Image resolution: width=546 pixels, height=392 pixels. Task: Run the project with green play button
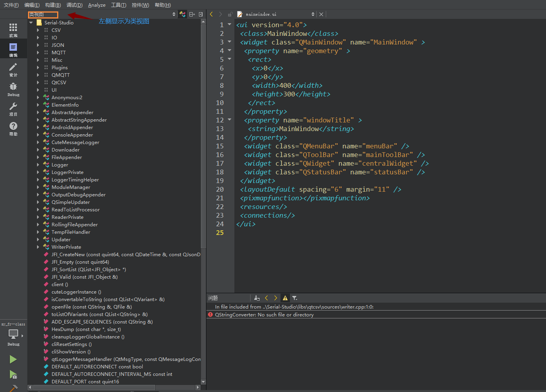[x=13, y=359]
